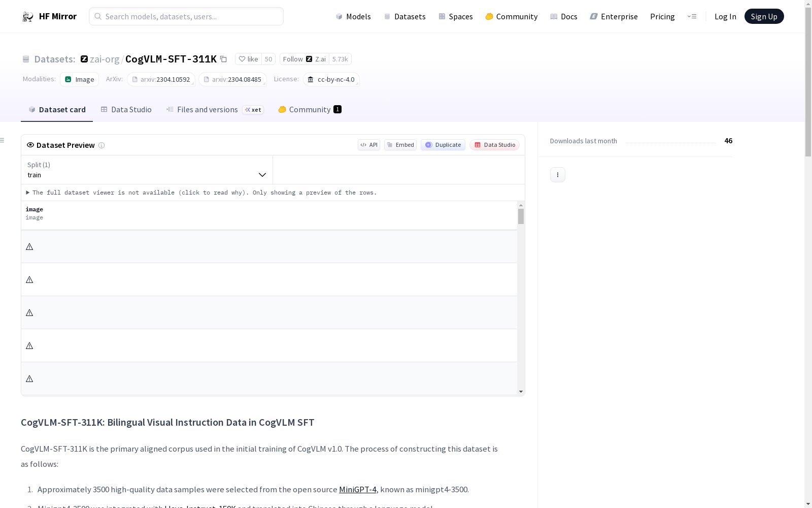Image resolution: width=812 pixels, height=508 pixels.
Task: Click the Datasets: breadcrumb label
Action: (54, 59)
